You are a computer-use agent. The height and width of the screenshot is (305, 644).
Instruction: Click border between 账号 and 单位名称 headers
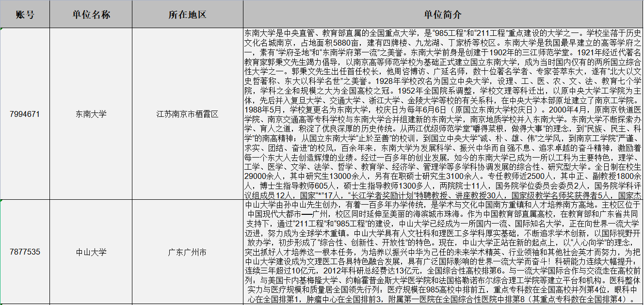click(49, 15)
